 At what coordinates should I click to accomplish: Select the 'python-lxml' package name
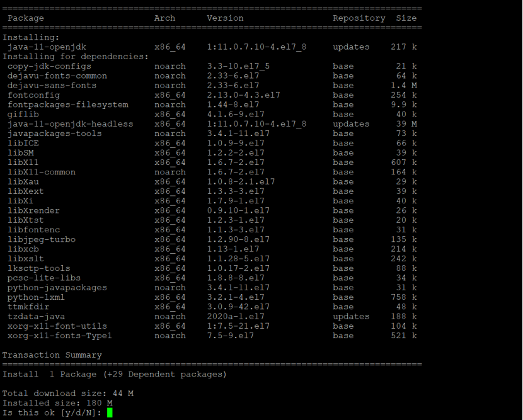tap(36, 298)
